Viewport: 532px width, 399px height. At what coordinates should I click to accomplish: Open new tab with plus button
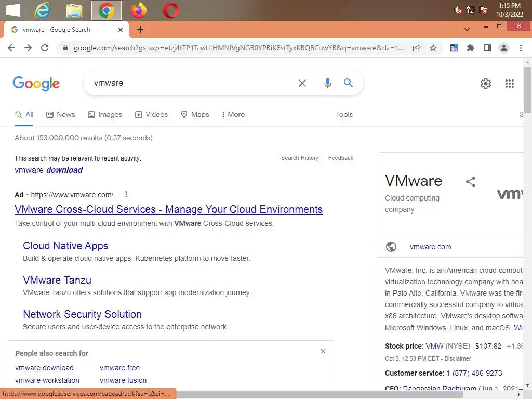click(140, 30)
